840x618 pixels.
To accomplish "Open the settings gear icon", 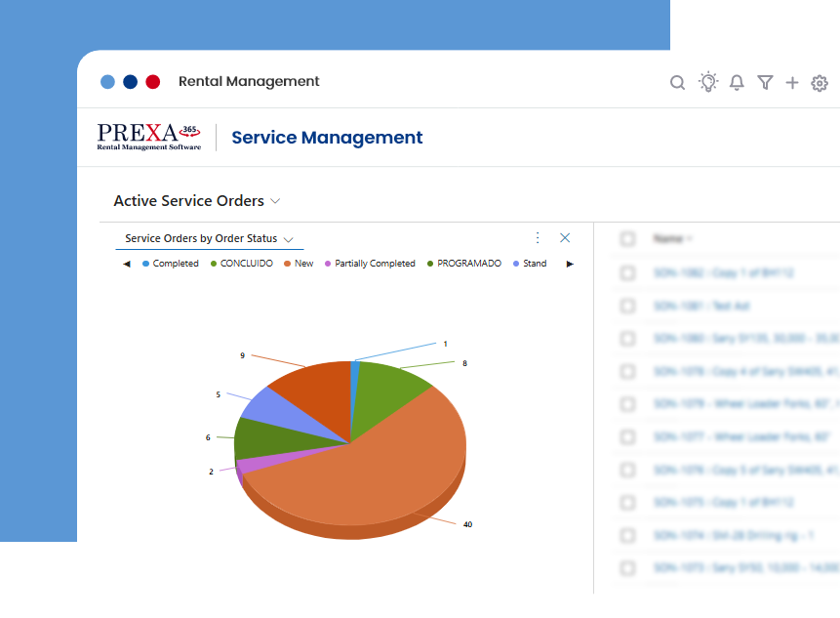I will point(820,83).
